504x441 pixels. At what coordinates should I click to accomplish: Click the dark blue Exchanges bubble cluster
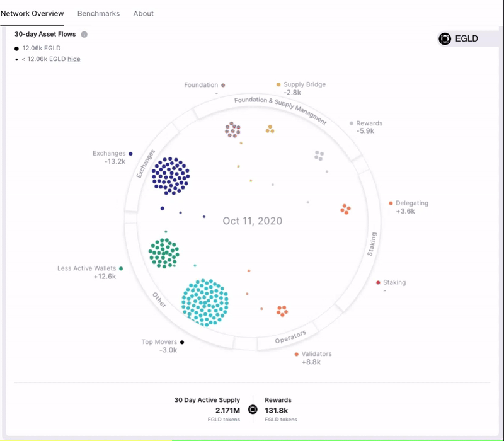(171, 176)
